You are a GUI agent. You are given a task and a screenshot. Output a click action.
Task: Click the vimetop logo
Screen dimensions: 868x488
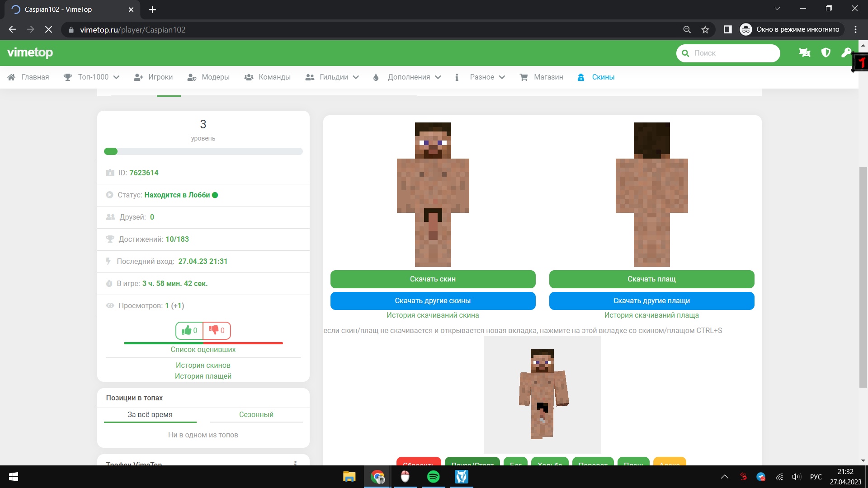[x=30, y=53]
